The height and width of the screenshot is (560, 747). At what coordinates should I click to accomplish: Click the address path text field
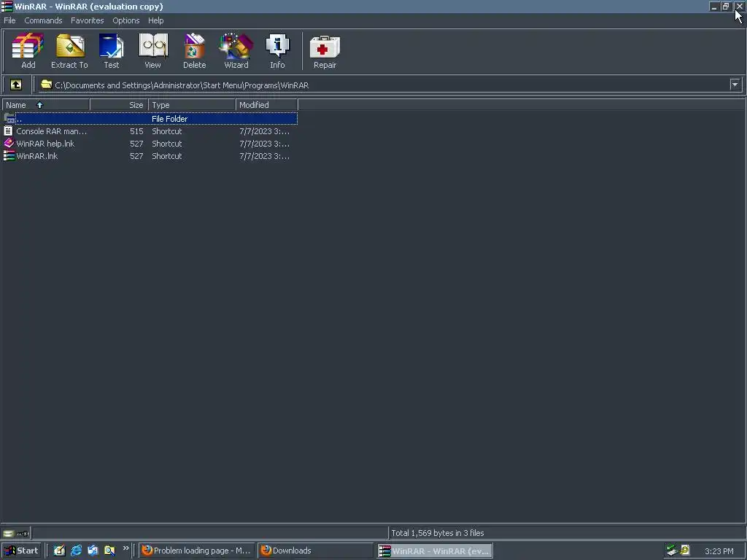[384, 85]
